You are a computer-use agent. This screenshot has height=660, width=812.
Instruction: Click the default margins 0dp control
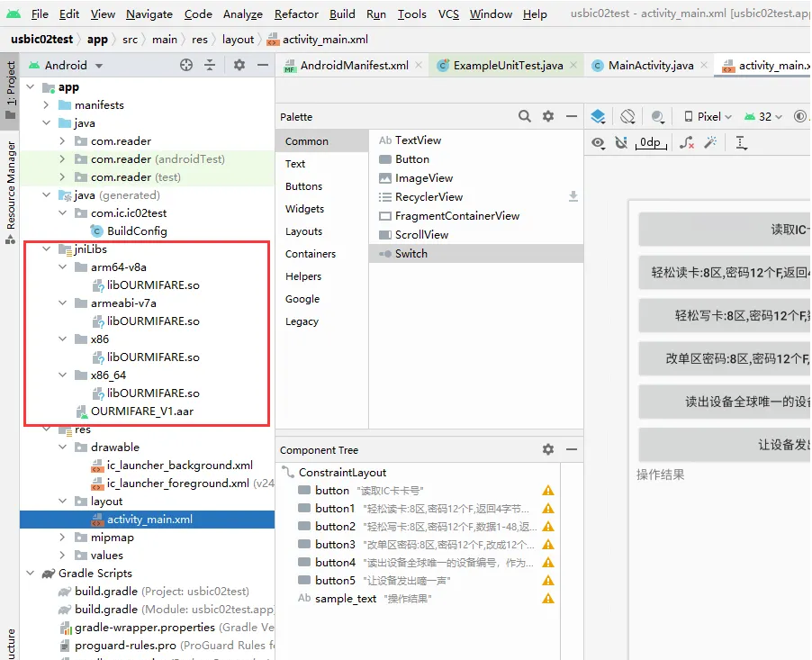(651, 142)
